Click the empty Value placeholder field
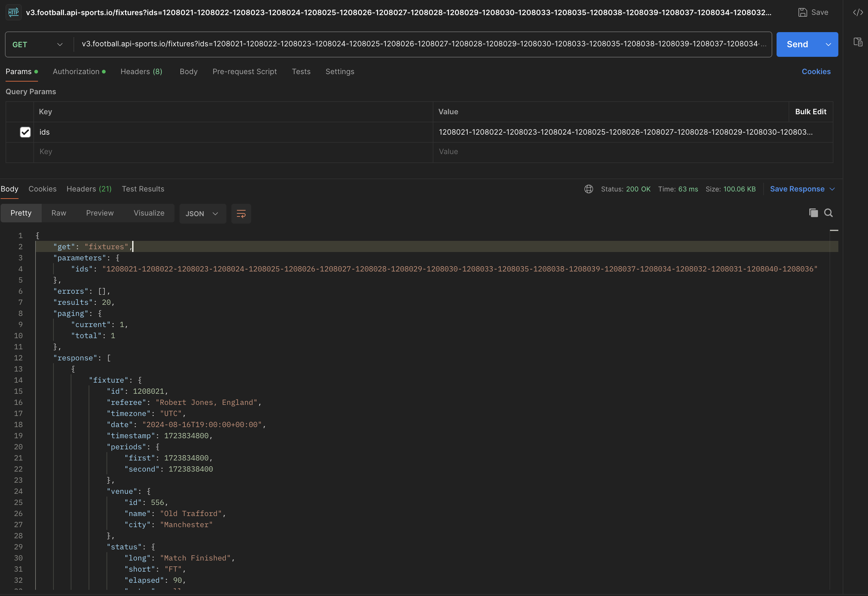This screenshot has height=596, width=868. point(633,152)
